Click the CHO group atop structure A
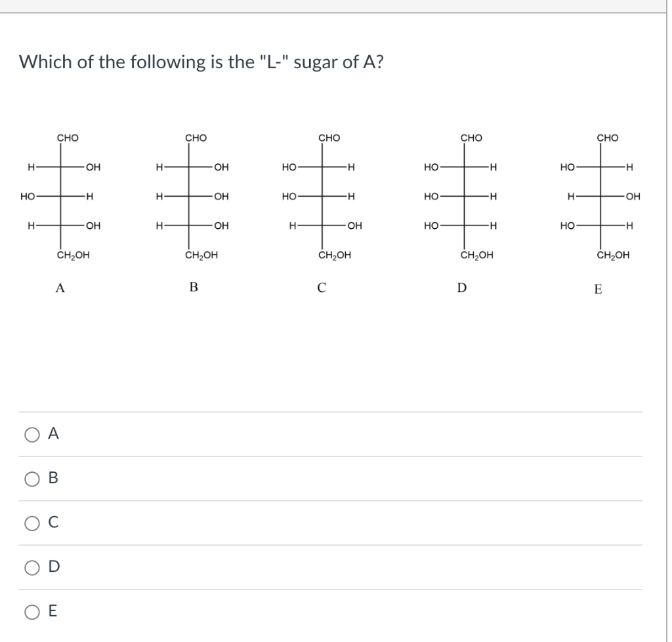The image size is (672, 642). coord(66,138)
